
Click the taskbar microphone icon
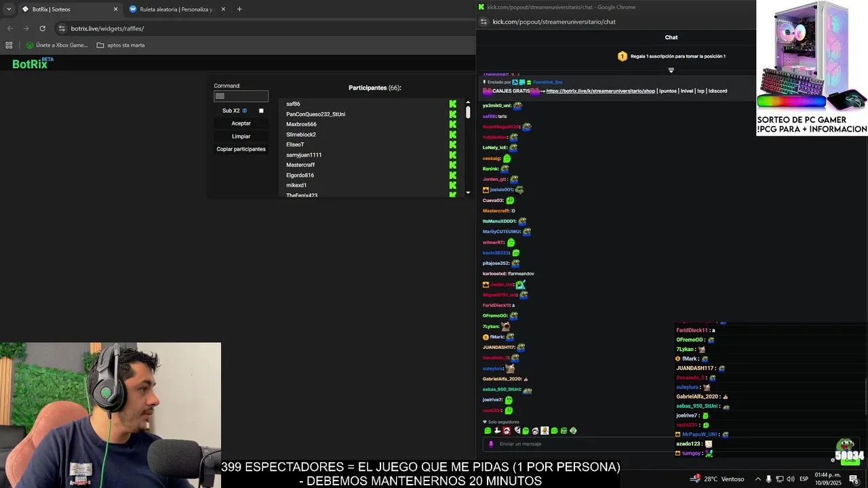pyautogui.click(x=768, y=479)
